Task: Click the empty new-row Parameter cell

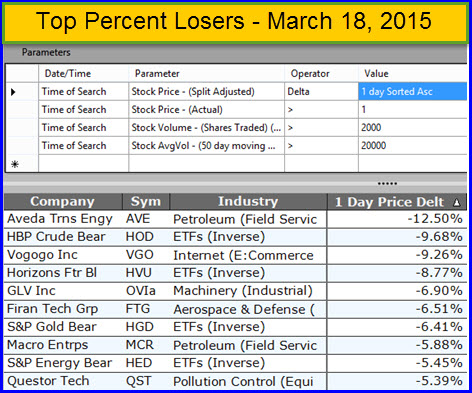Action: (206, 164)
